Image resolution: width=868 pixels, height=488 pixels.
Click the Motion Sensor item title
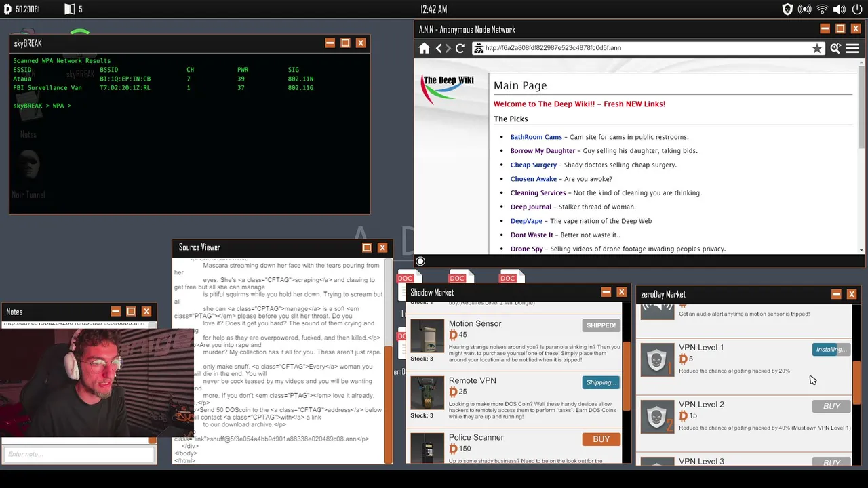click(475, 324)
